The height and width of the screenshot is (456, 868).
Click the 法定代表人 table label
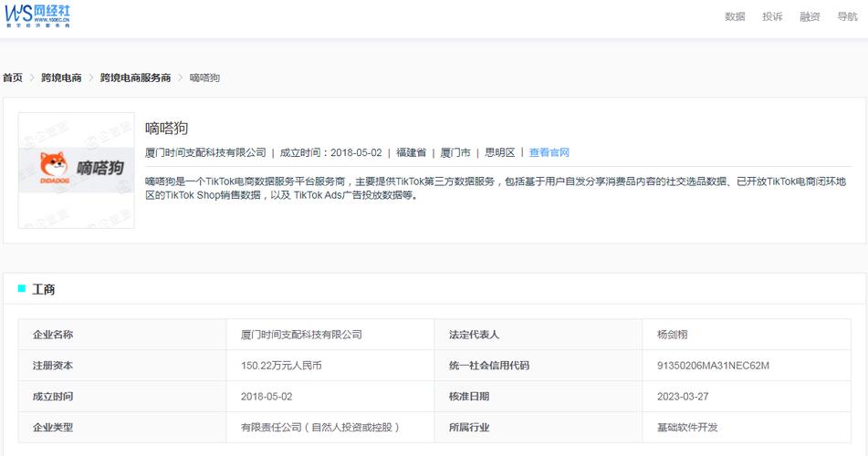tap(474, 335)
